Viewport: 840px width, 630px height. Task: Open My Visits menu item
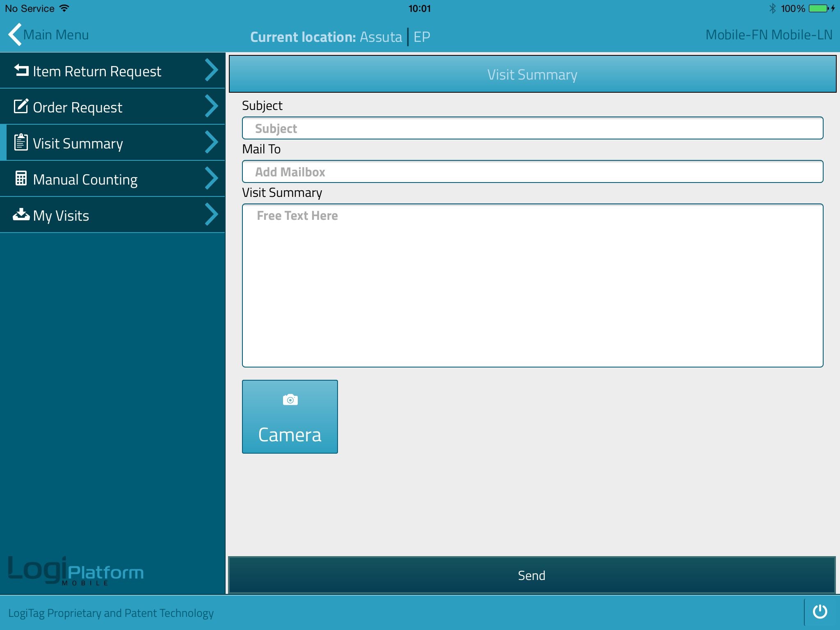coord(61,216)
